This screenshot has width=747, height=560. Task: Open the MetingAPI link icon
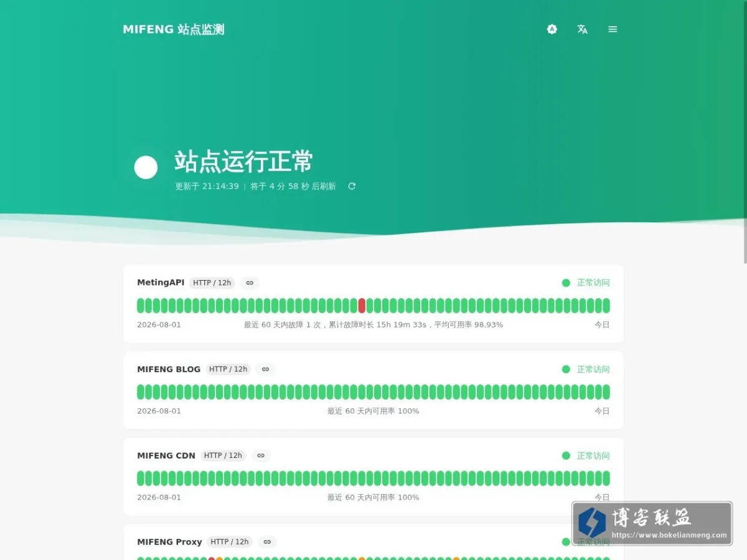(x=250, y=282)
